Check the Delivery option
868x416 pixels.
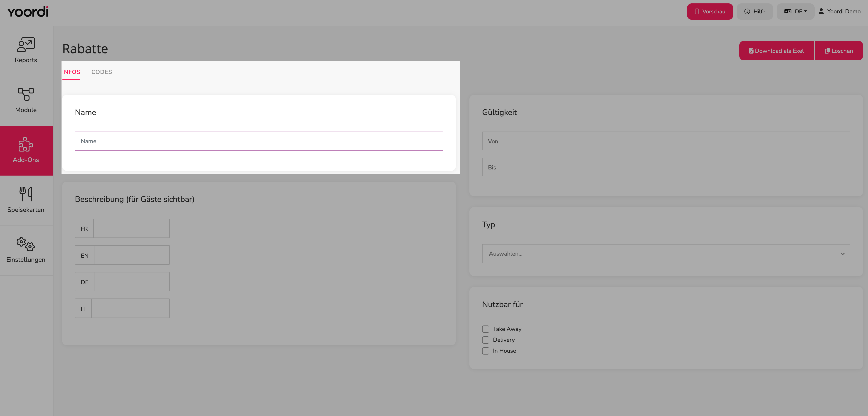click(486, 340)
